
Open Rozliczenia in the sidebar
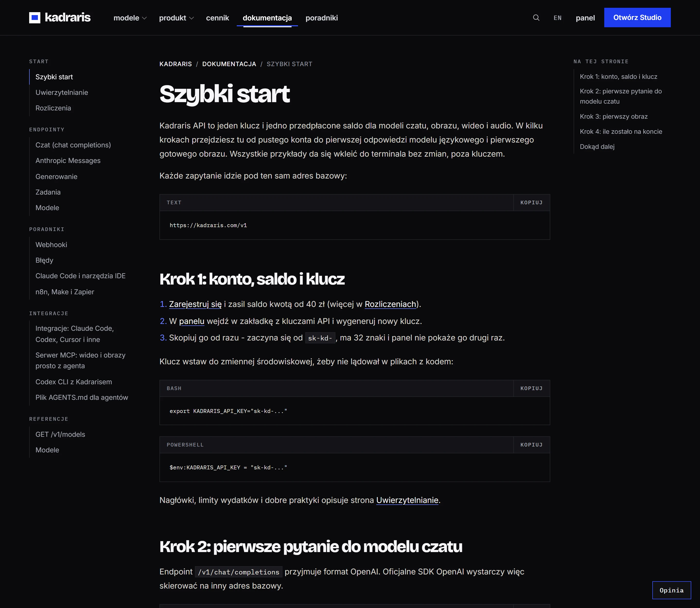tap(53, 108)
